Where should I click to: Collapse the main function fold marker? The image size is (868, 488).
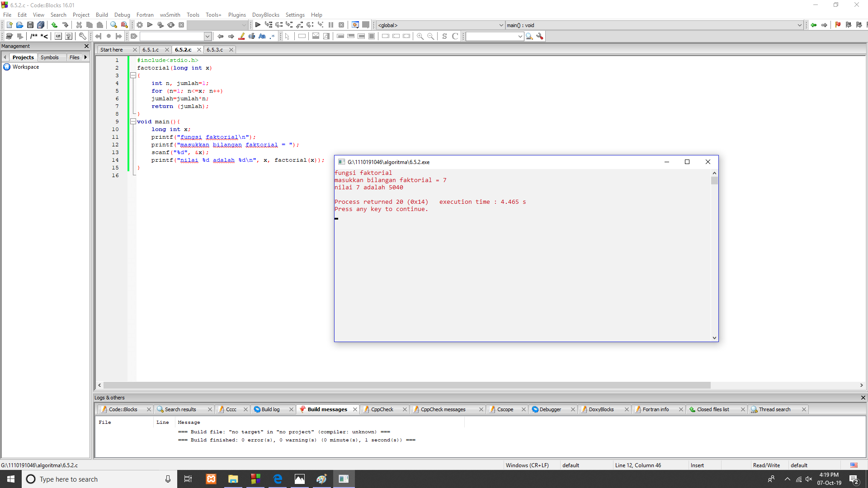click(x=133, y=122)
